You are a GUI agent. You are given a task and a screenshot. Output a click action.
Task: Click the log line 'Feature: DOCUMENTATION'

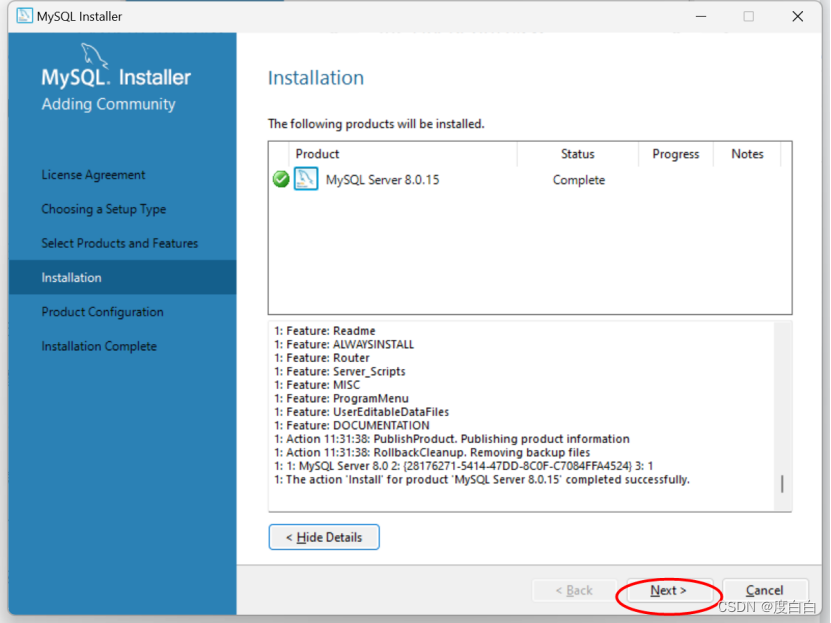click(352, 425)
